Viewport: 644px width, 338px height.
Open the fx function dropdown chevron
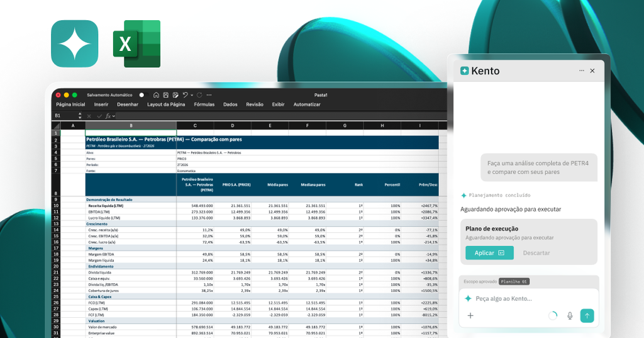pyautogui.click(x=114, y=116)
